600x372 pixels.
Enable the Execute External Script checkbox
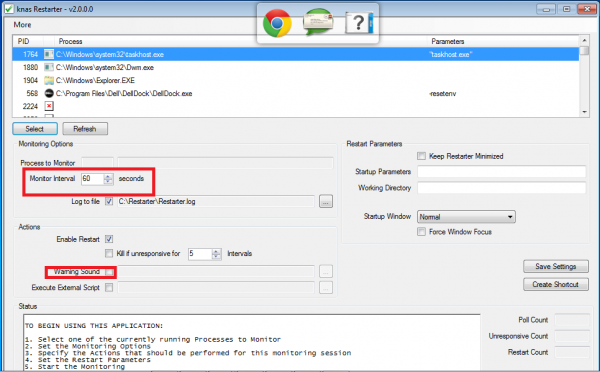(109, 287)
